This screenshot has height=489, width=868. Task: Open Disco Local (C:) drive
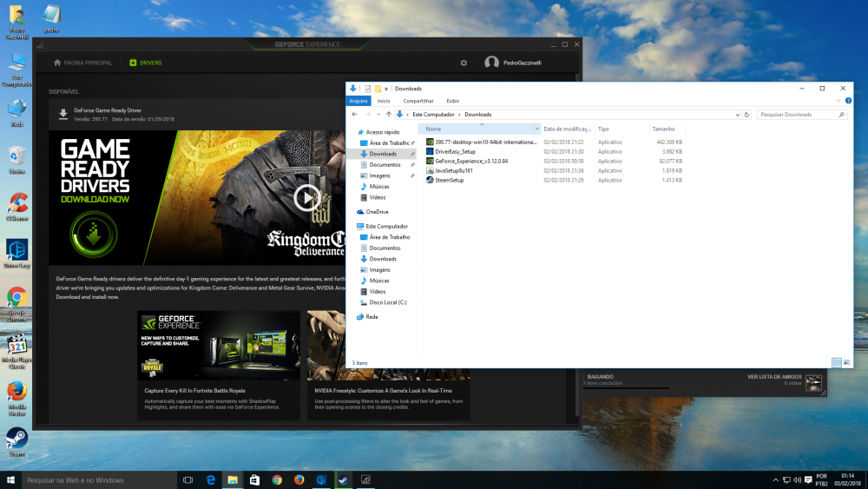click(383, 302)
